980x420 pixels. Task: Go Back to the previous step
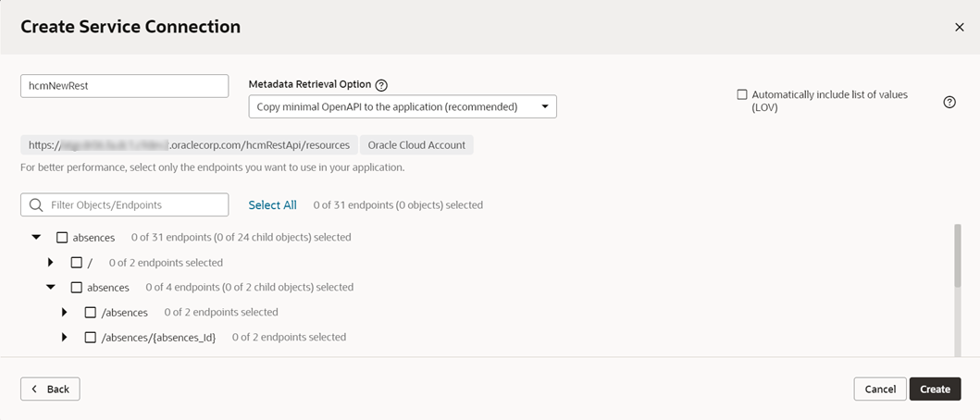pos(50,389)
